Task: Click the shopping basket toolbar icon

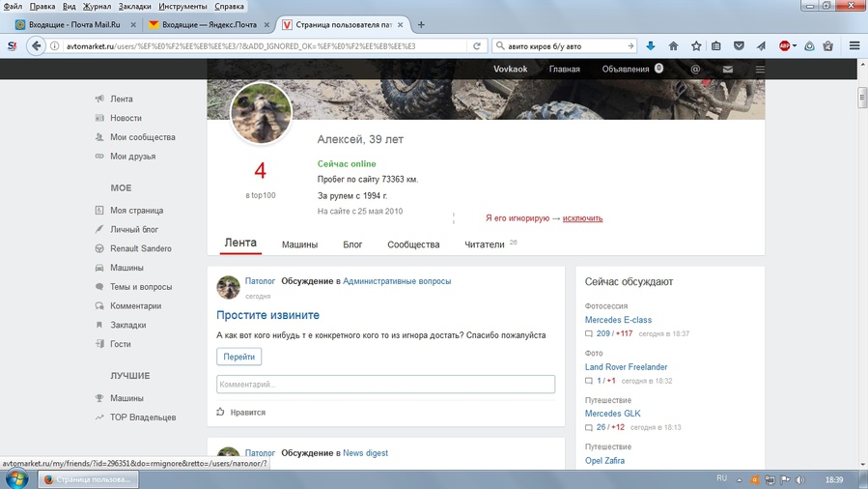Action: (x=827, y=46)
